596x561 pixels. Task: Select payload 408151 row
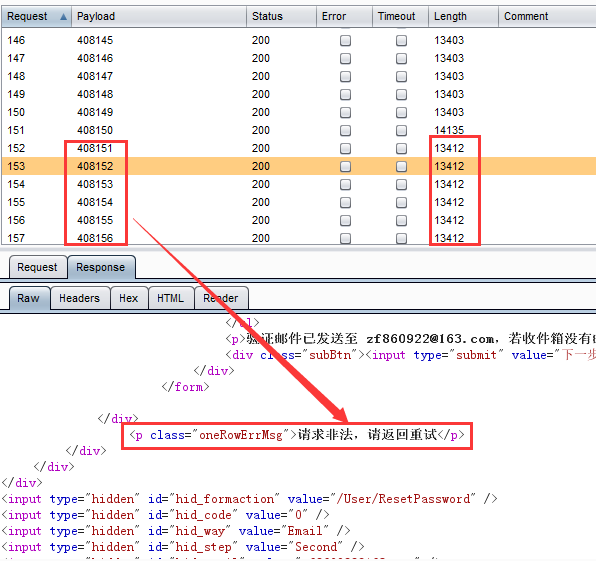[x=299, y=148]
